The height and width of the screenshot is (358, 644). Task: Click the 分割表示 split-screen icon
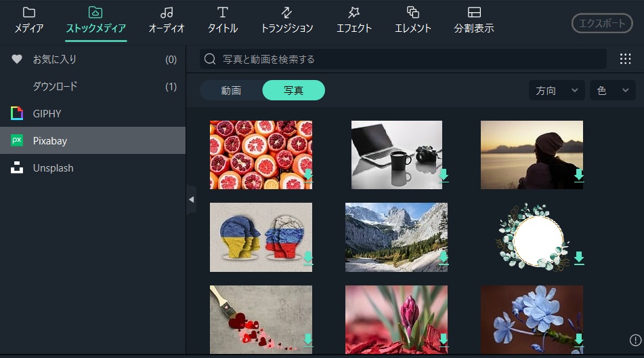[x=474, y=12]
